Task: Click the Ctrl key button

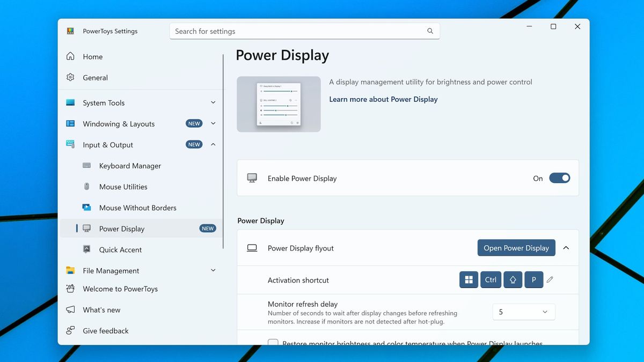Action: [x=491, y=280]
